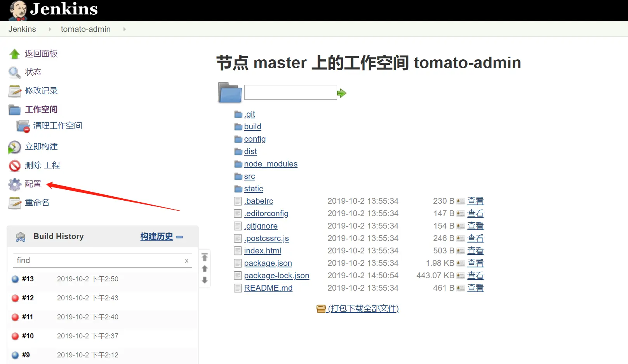Click the gear configure icon
Image resolution: width=628 pixels, height=364 pixels.
[15, 184]
